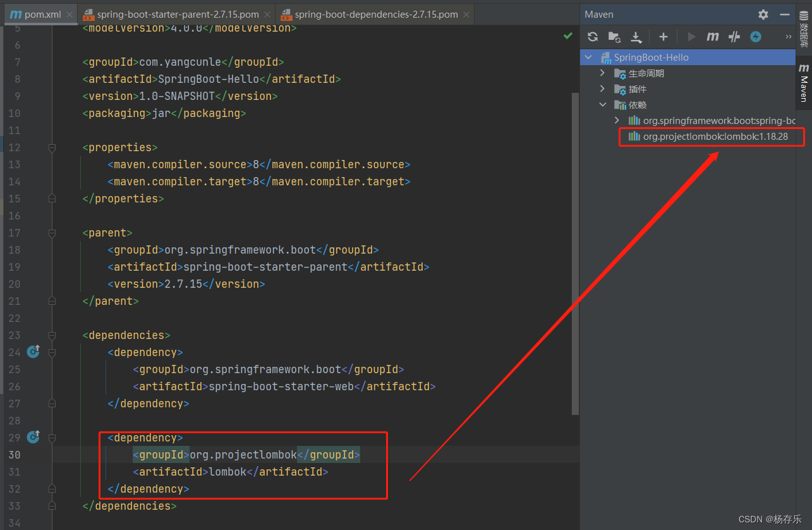The image size is (812, 530).
Task: Click the pom.xml tab Maven icon
Action: [x=16, y=14]
